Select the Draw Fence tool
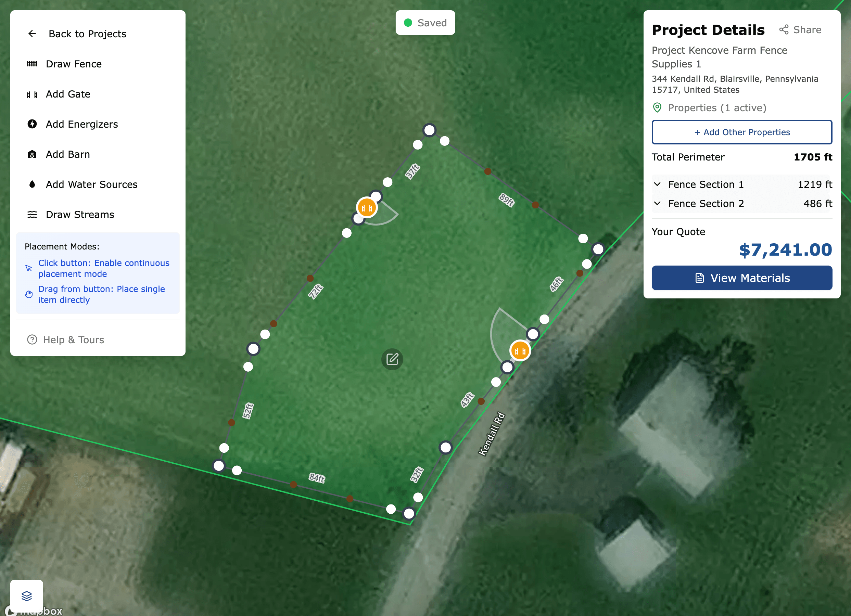Viewport: 851px width, 616px height. [x=74, y=64]
